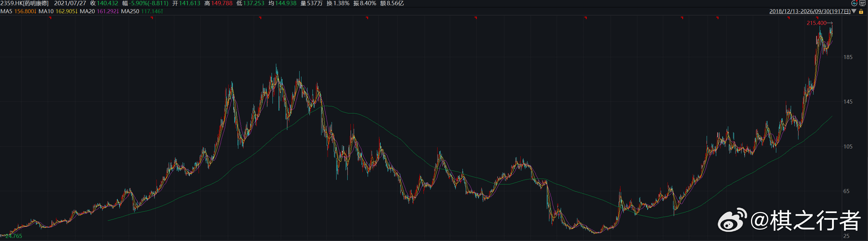Click the volume value 537万
Image resolution: width=868 pixels, height=241 pixels.
315,3
